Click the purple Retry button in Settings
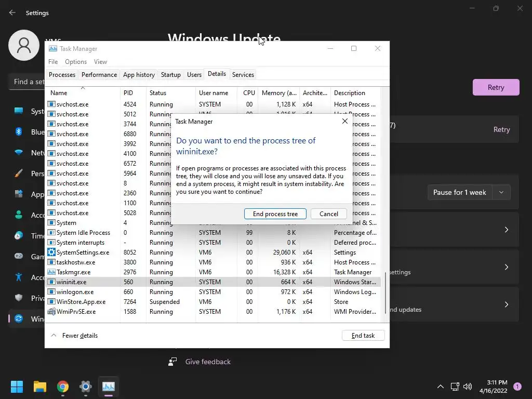Screen dimensions: 532x399 click(x=496, y=87)
